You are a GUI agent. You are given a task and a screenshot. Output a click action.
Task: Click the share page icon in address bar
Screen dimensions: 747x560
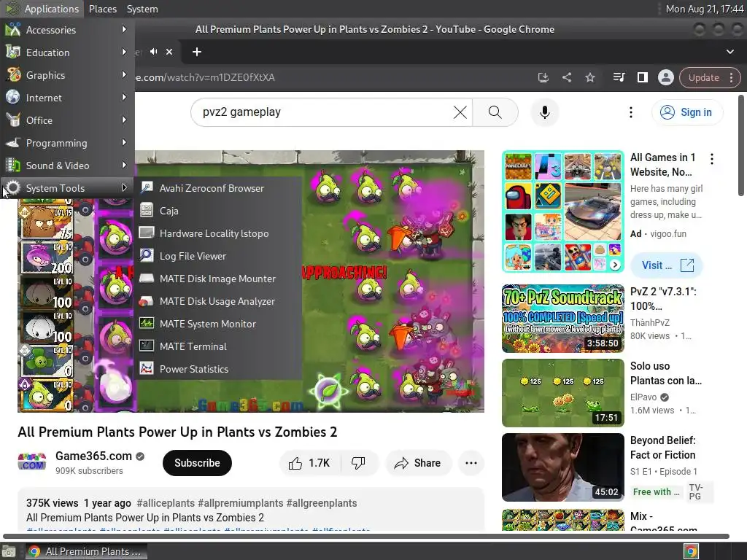(566, 77)
